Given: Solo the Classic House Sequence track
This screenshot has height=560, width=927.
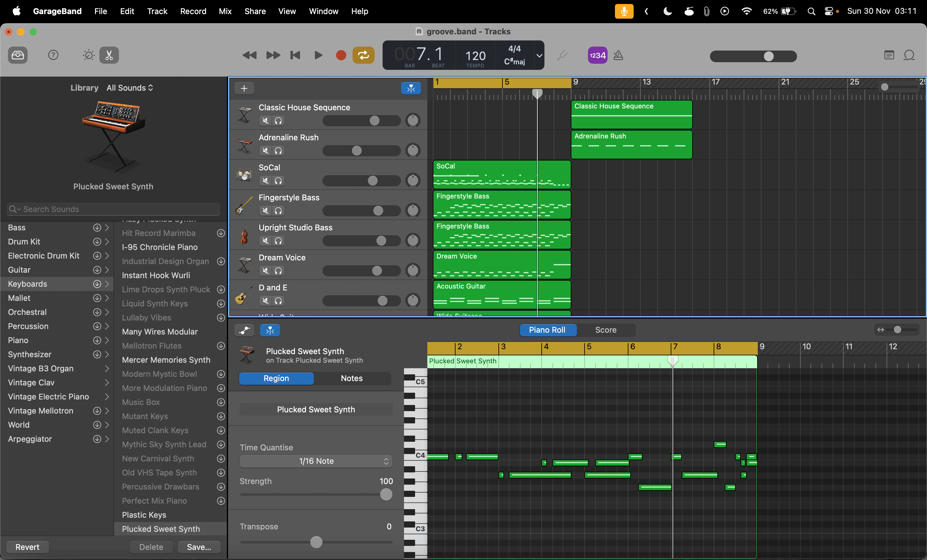Looking at the screenshot, I should pyautogui.click(x=278, y=121).
